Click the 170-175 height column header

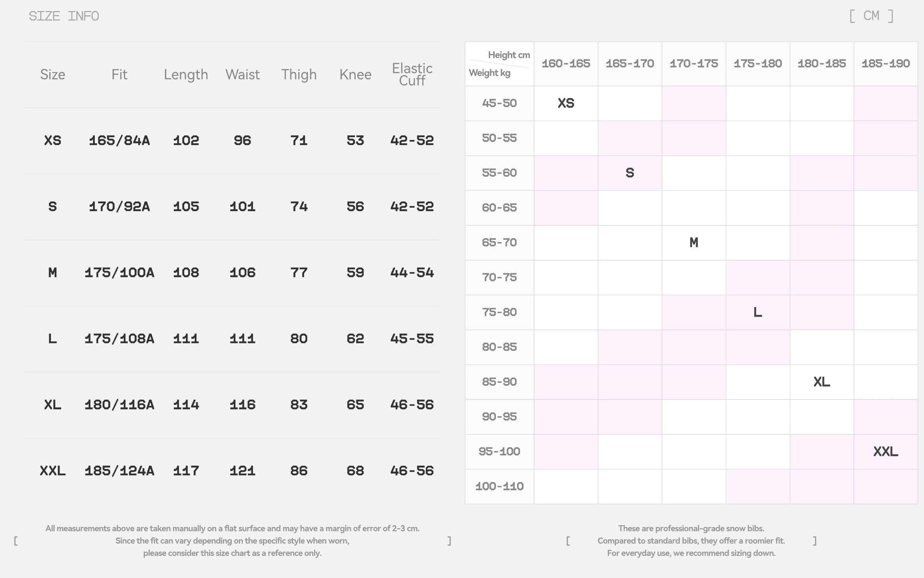tap(694, 64)
